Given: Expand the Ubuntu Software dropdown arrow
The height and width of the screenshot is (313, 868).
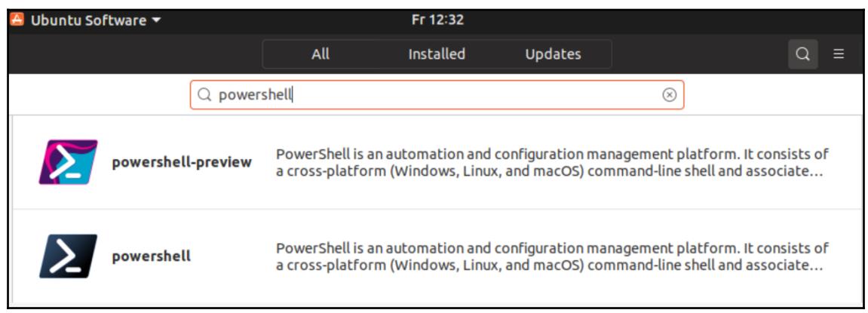Looking at the screenshot, I should 155,20.
